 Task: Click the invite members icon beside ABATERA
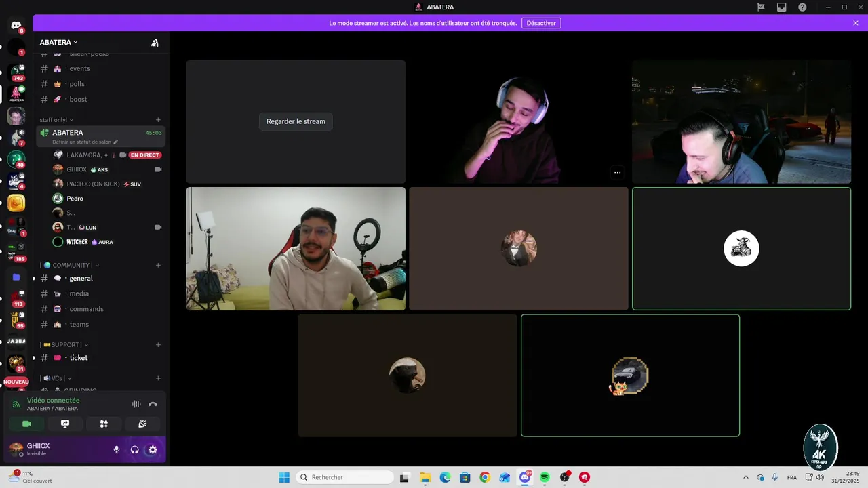click(x=155, y=42)
